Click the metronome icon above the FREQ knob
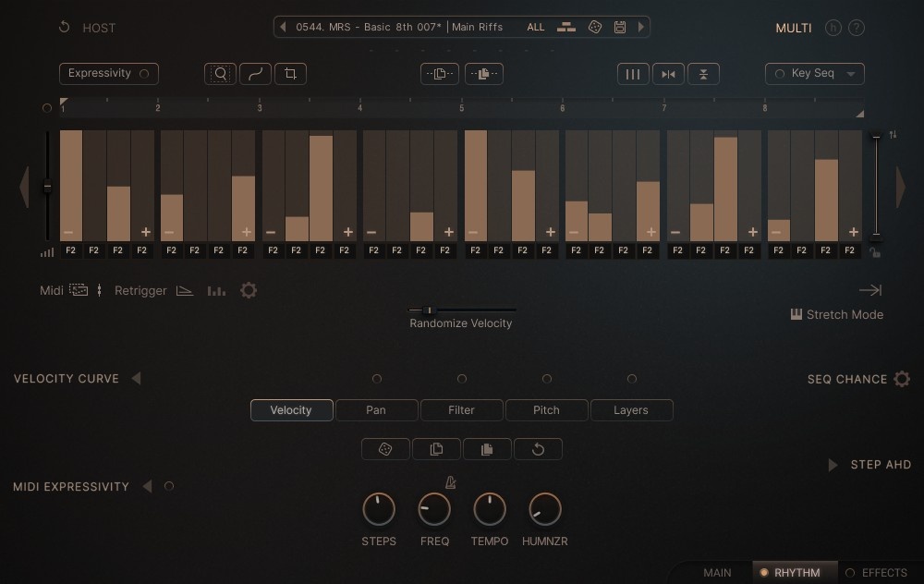The height and width of the screenshot is (584, 924). tap(450, 481)
